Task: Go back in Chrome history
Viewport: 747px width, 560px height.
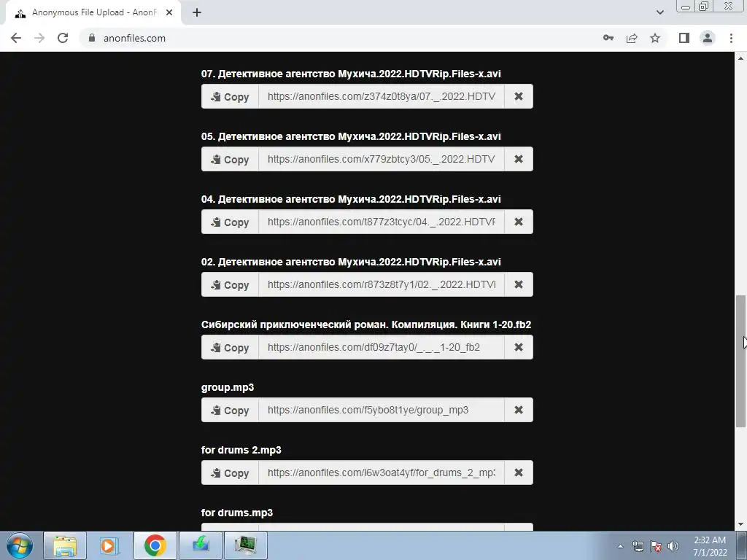Action: [16, 38]
